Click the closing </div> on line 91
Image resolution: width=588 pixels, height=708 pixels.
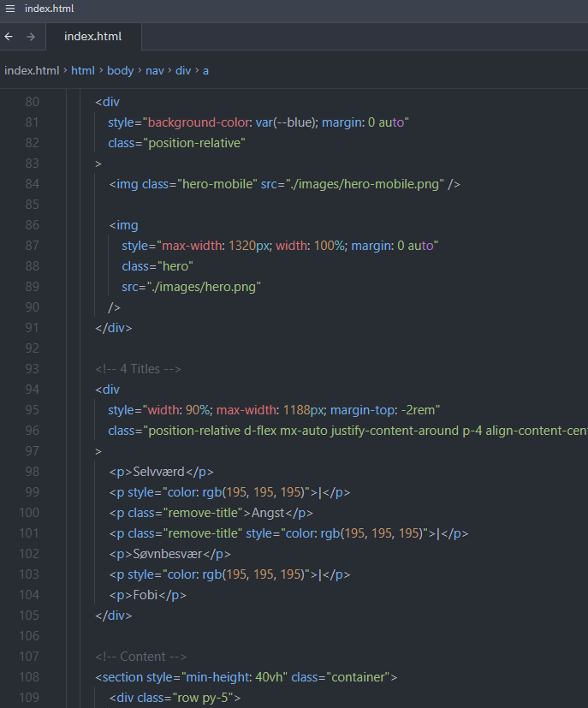tap(113, 328)
